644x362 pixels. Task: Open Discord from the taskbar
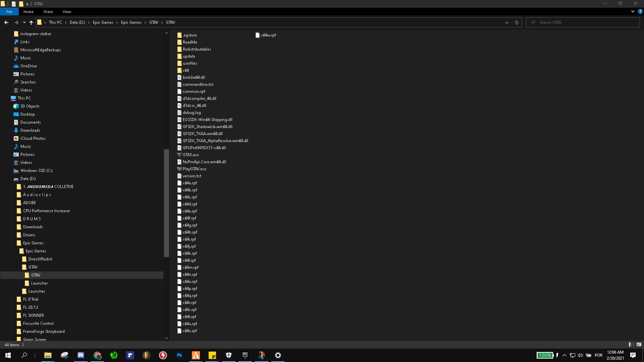point(81,355)
